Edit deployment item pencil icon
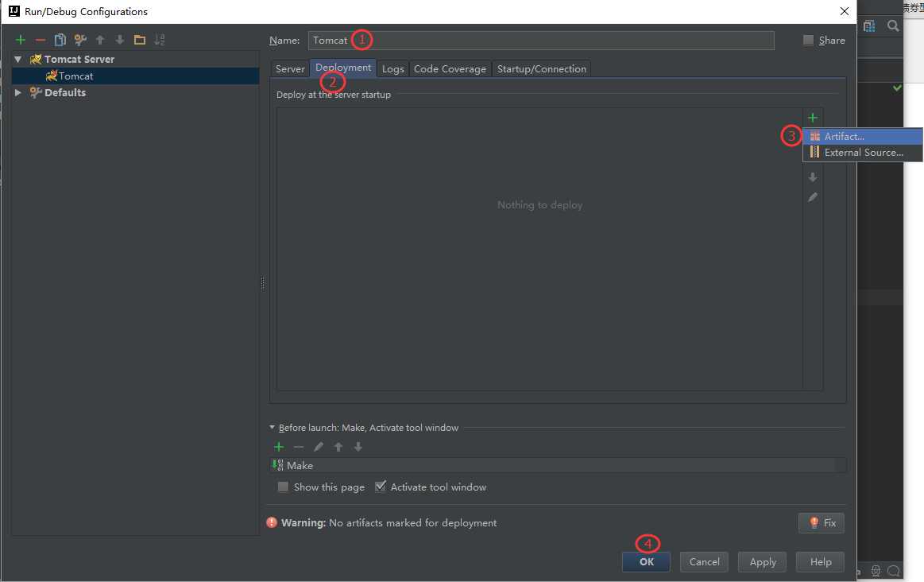Image resolution: width=924 pixels, height=582 pixels. point(813,197)
